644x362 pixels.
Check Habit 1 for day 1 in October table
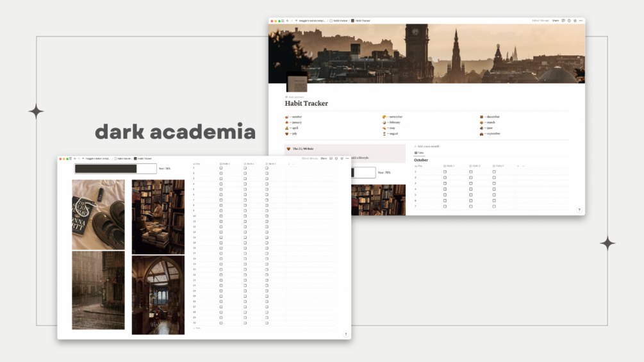(x=445, y=172)
